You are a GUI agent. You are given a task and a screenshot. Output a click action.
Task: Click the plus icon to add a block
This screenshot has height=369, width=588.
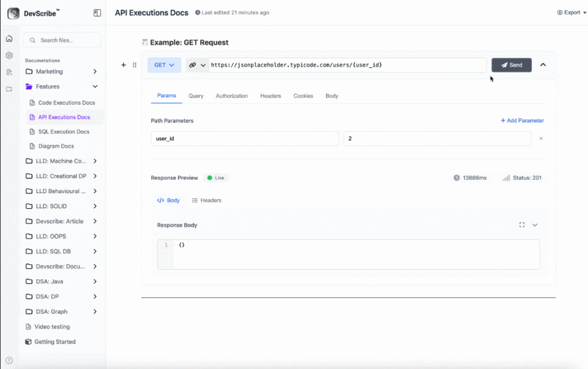click(x=123, y=65)
